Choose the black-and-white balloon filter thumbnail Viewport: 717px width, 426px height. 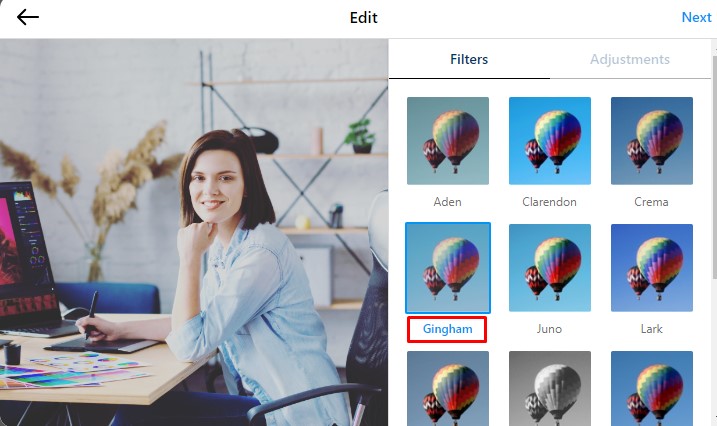click(550, 388)
